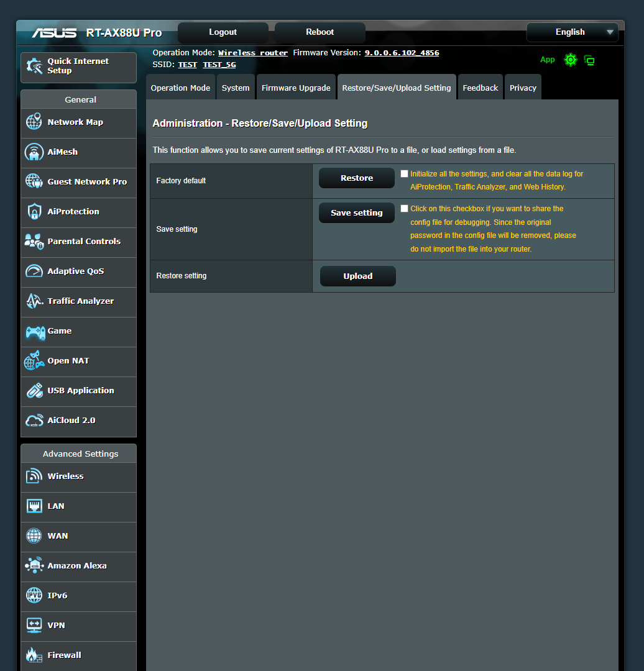Click the USB Application icon
This screenshot has width=644, height=671.
[x=34, y=390]
